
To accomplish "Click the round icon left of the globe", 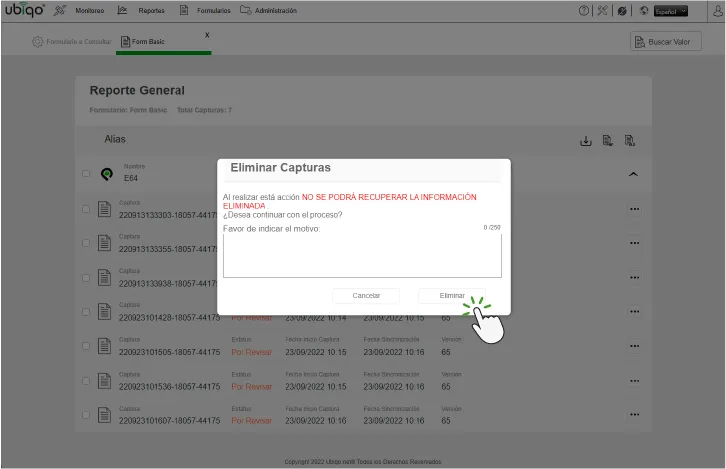I will (622, 11).
